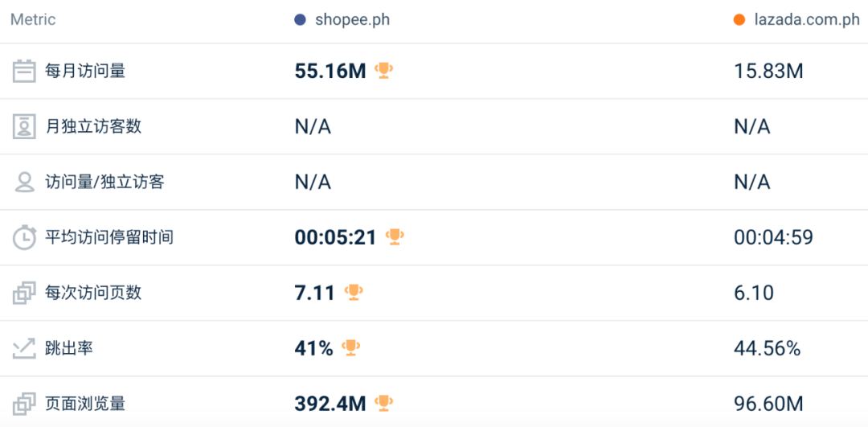Select the lazada 44.56% bounce rate value

(767, 348)
